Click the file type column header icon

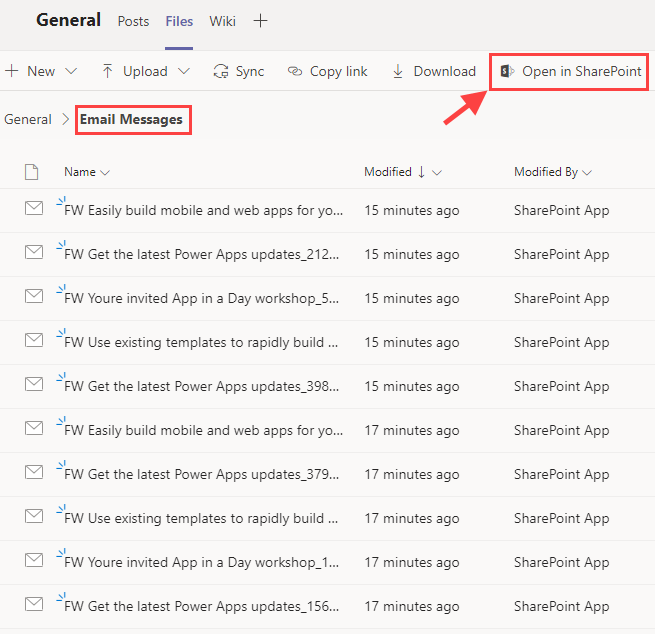pyautogui.click(x=31, y=172)
